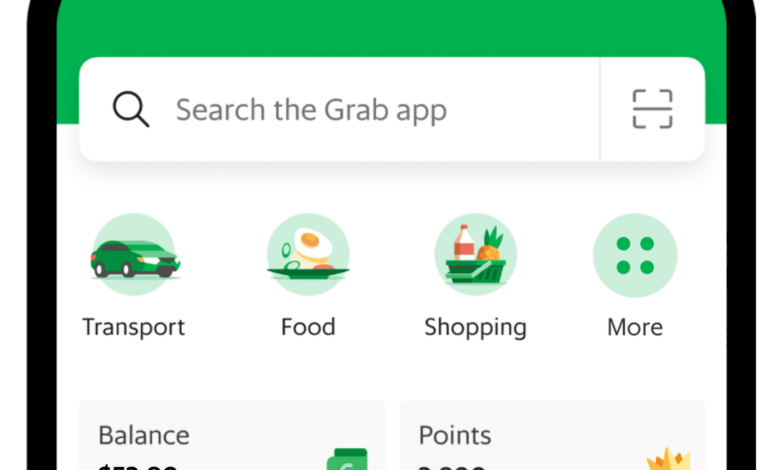Tap the More four-dots icon

(x=635, y=255)
